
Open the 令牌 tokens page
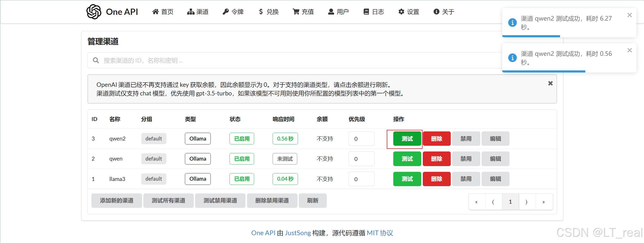click(233, 12)
